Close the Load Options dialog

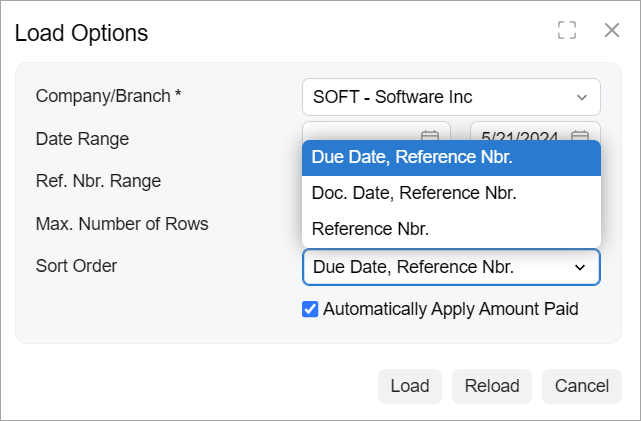click(612, 31)
